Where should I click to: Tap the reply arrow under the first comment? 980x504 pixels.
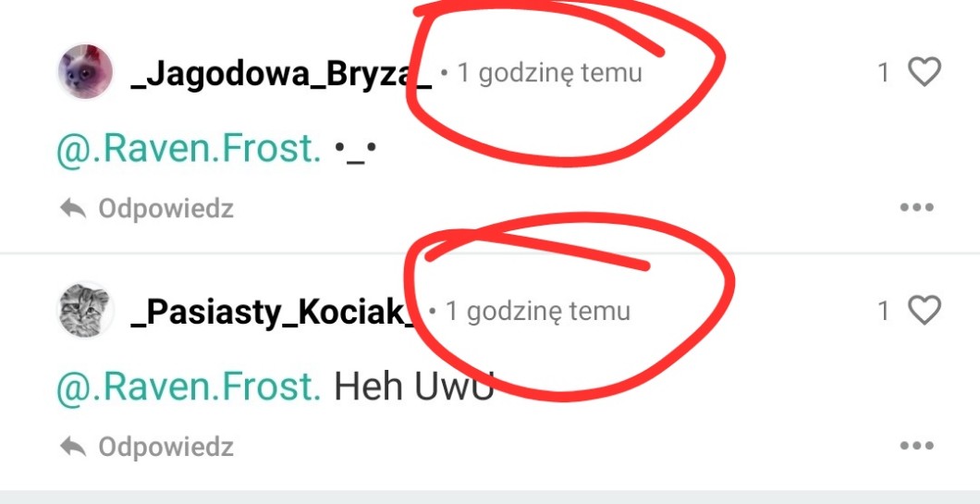73,207
